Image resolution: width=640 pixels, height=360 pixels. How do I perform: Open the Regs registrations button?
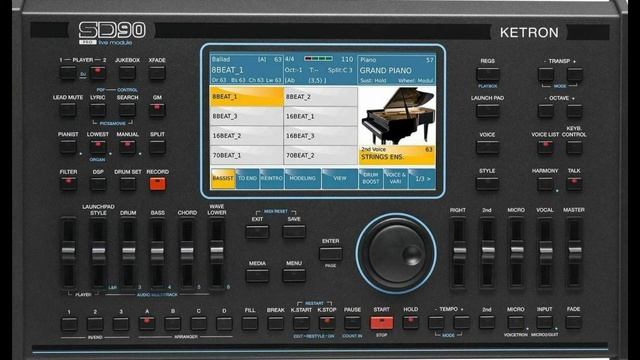click(488, 74)
